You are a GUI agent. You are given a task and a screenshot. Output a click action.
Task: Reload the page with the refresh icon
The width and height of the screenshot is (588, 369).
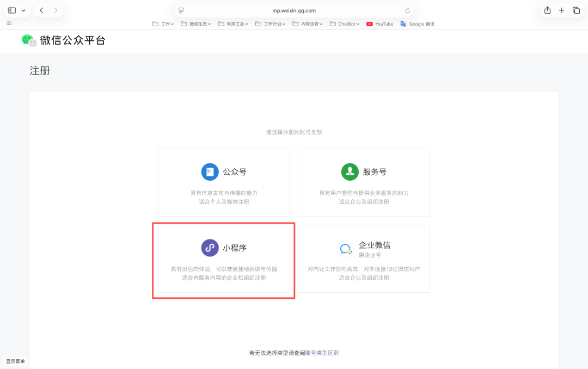407,10
